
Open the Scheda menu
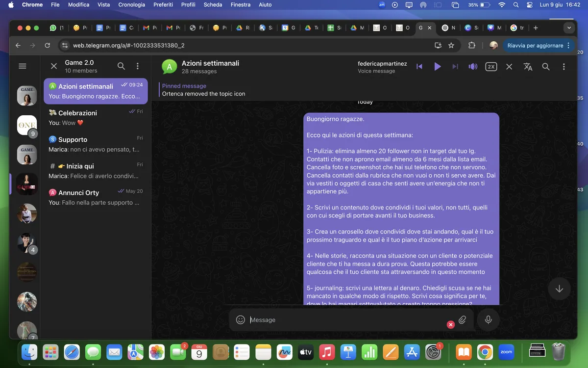[213, 4]
